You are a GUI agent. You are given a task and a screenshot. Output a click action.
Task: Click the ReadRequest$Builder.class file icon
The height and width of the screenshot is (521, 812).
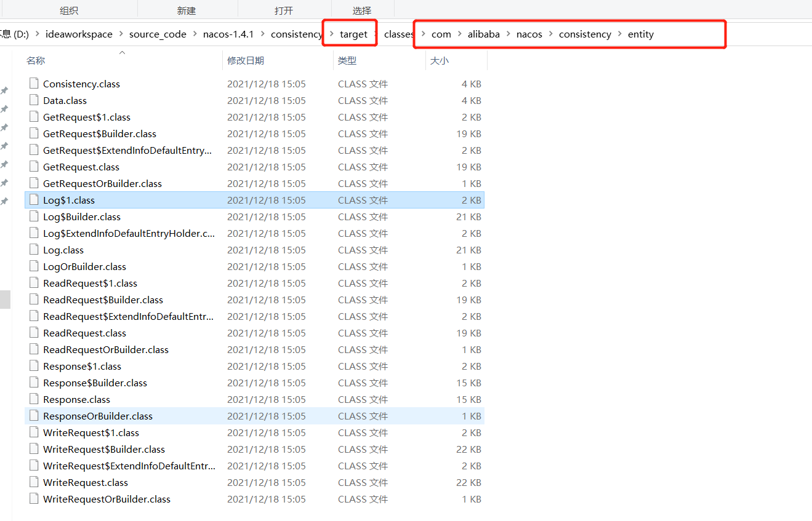(x=34, y=300)
